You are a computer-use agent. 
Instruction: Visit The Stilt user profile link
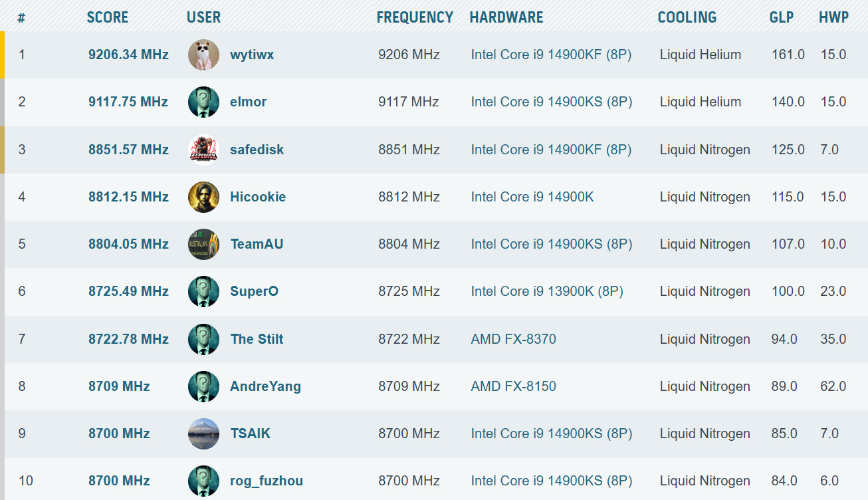[x=257, y=339]
